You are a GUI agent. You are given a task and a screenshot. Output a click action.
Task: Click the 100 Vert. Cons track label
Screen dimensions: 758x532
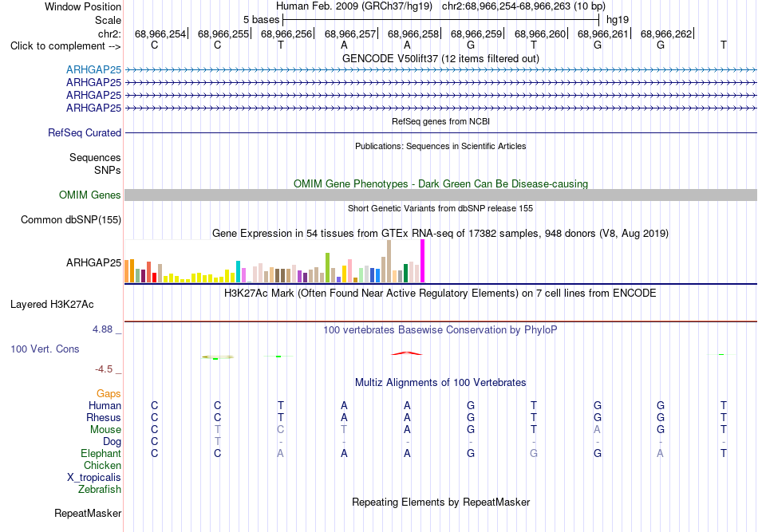pyautogui.click(x=45, y=349)
